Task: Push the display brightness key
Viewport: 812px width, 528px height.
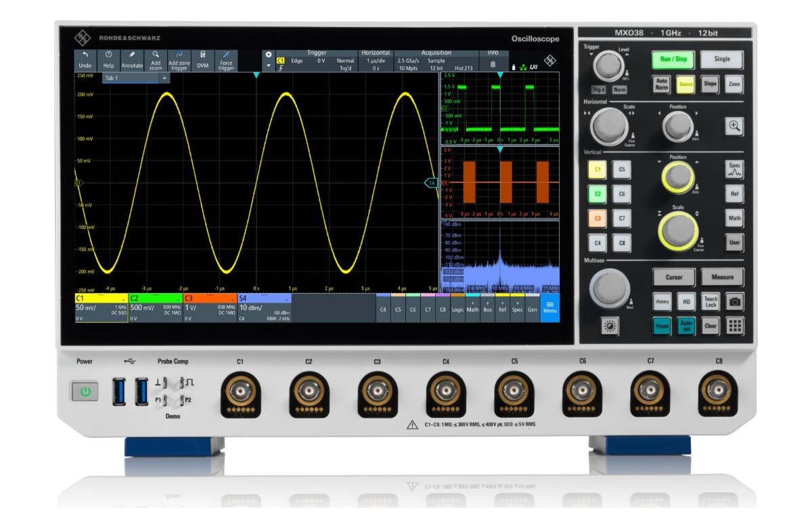Action: 610,326
